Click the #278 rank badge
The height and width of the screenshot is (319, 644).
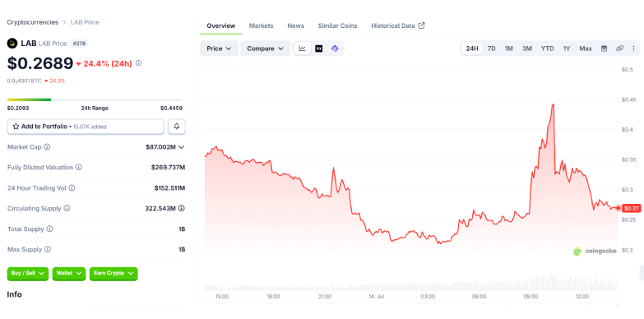coord(79,44)
